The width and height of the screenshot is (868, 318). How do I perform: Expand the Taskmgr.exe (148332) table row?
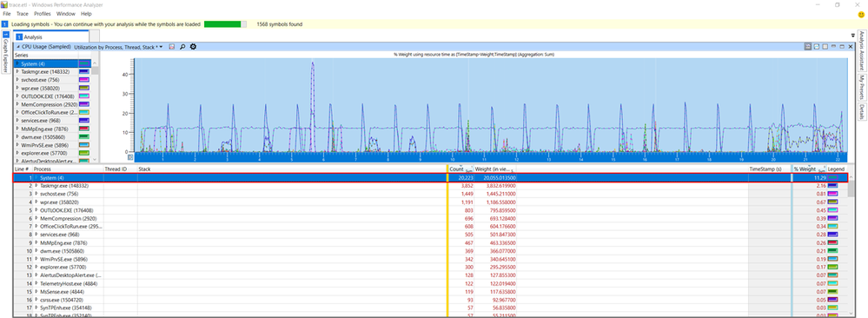coord(36,186)
